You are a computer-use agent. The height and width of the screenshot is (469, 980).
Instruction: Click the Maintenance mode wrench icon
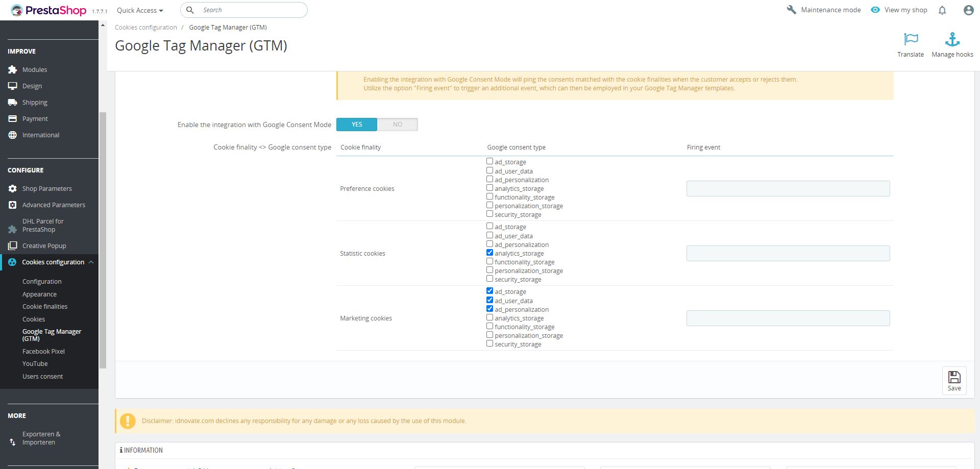coord(792,10)
